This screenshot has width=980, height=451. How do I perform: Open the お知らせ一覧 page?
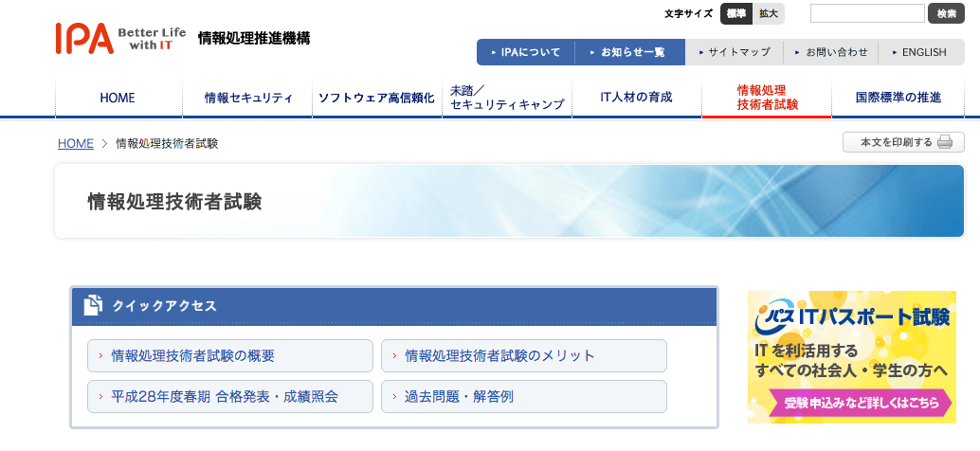(x=629, y=52)
